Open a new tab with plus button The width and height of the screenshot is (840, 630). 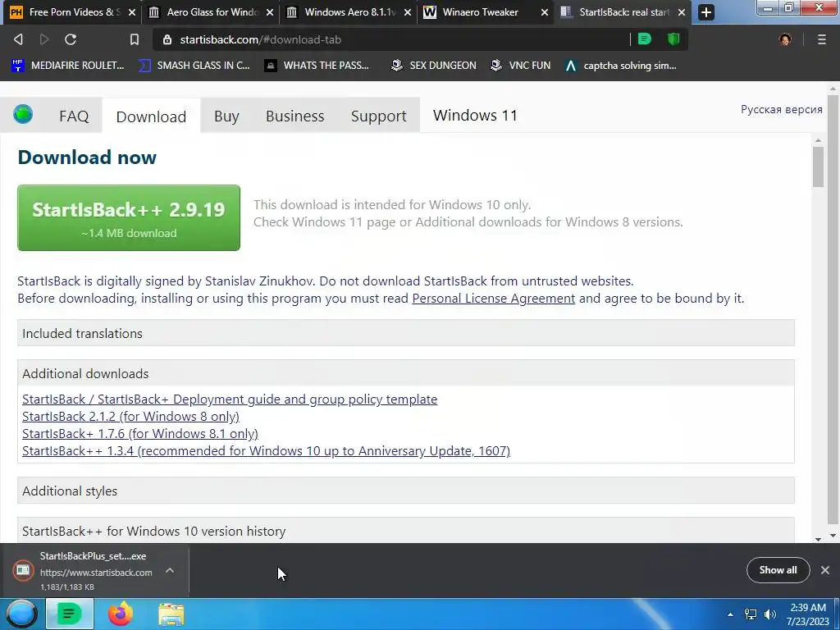point(706,12)
